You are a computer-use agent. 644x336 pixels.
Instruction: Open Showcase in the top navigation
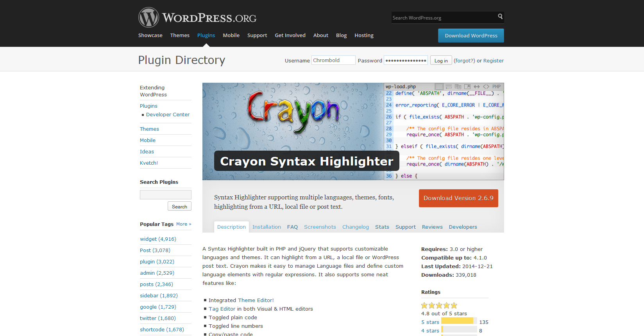pos(150,36)
